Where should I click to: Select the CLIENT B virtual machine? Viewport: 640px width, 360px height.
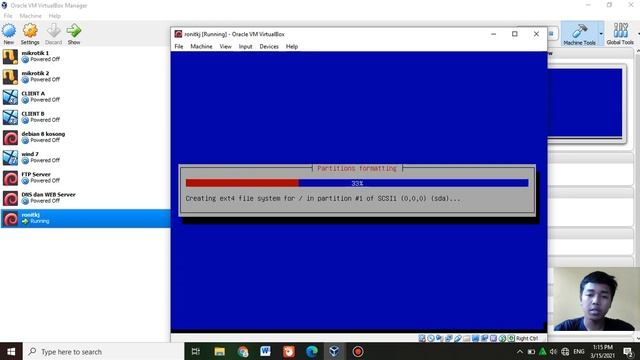click(85, 117)
